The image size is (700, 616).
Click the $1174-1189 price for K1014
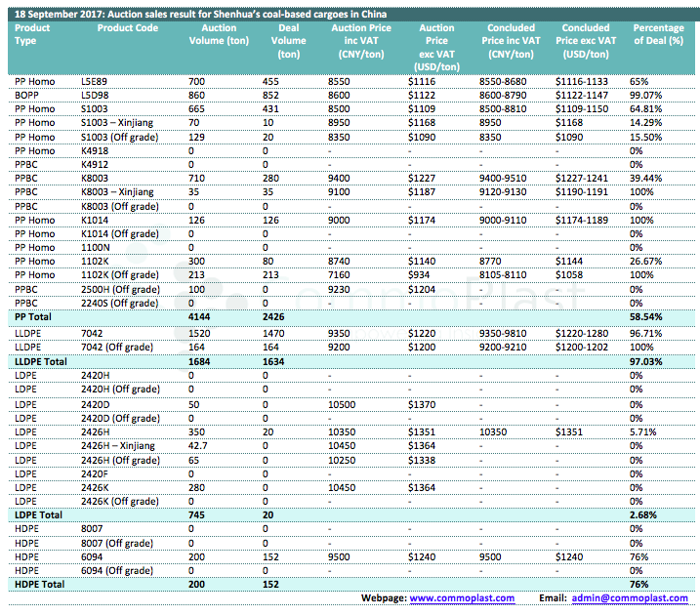582,220
